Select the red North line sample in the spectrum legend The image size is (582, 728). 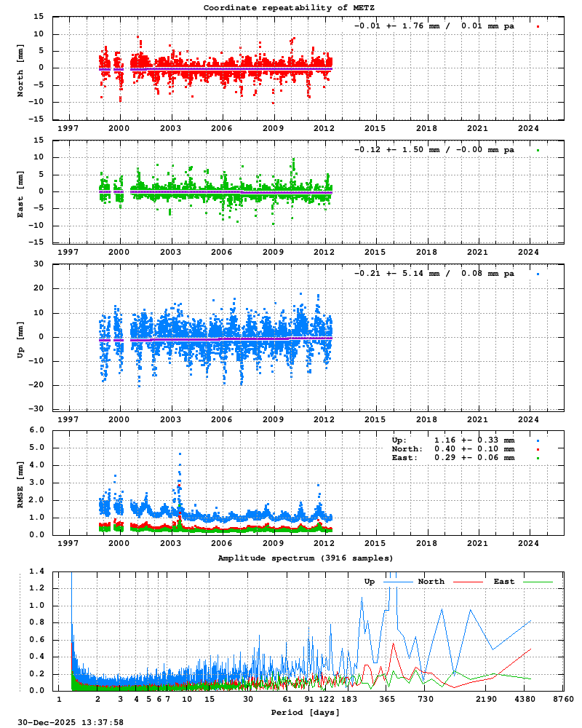click(468, 581)
